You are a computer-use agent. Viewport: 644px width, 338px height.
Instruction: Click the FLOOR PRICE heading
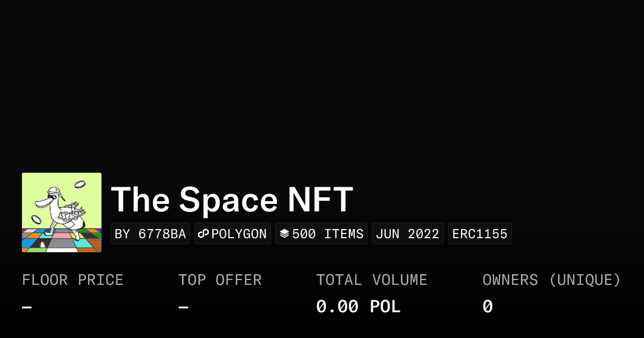pyautogui.click(x=73, y=280)
